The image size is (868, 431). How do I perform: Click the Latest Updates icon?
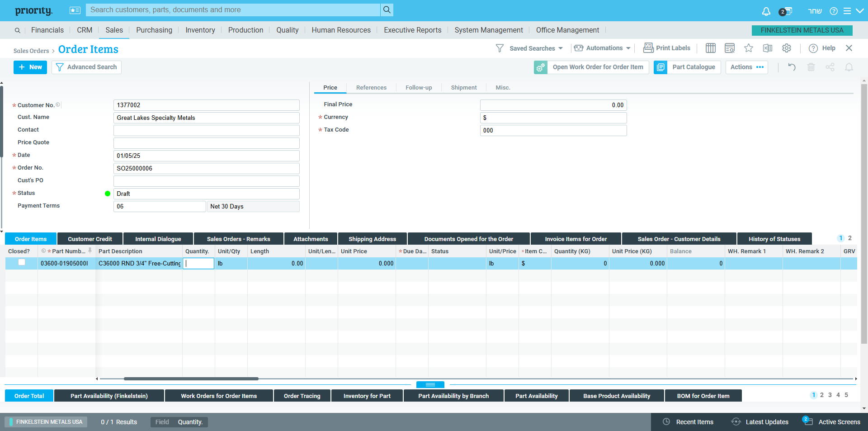pyautogui.click(x=736, y=422)
